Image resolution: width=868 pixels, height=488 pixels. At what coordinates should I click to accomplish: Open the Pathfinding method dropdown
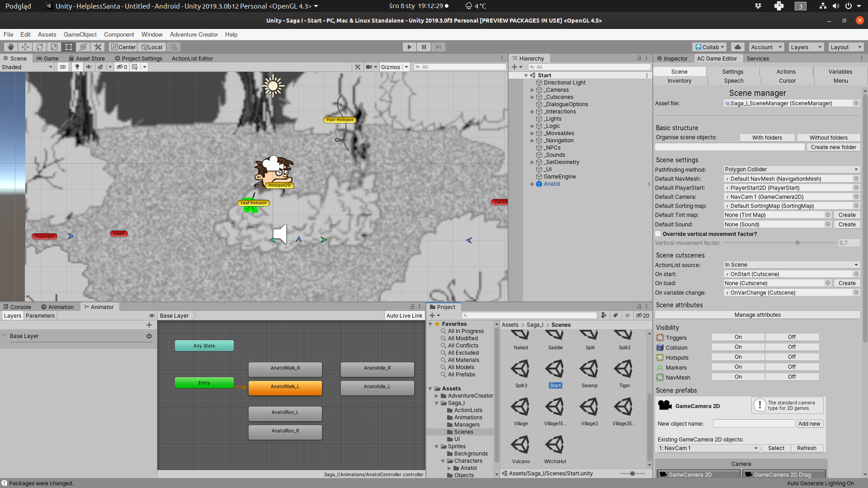pos(791,169)
